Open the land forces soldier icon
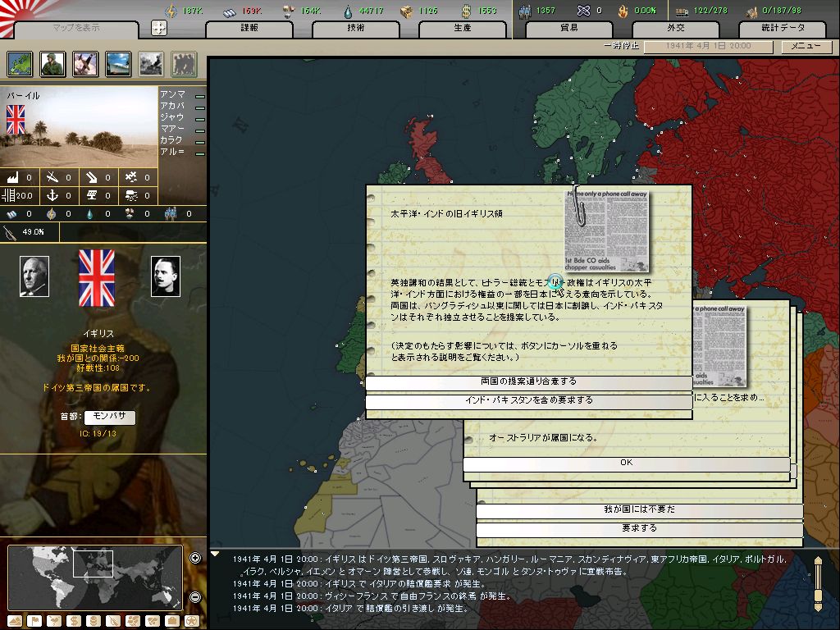This screenshot has width=840, height=630. [53, 64]
